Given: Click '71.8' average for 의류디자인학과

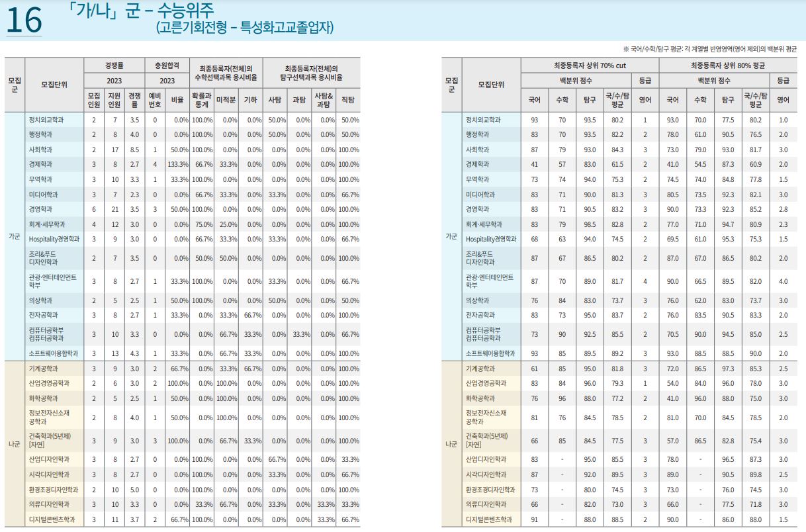Looking at the screenshot, I should pos(755,505).
